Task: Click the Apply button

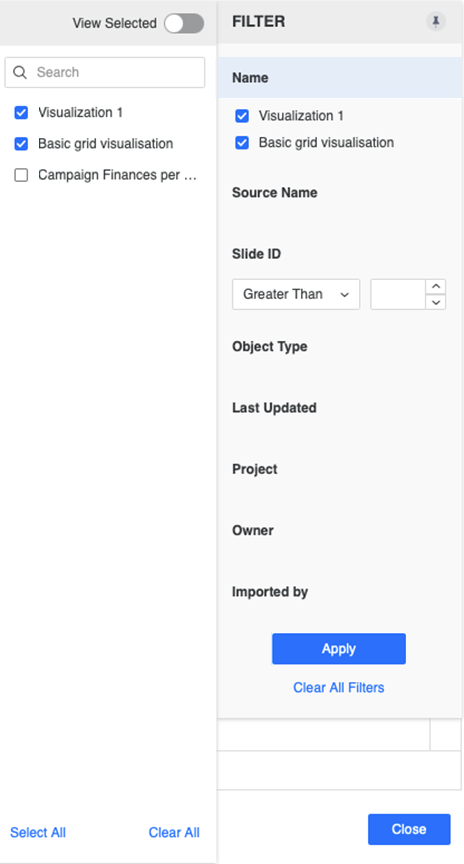Action: [339, 649]
